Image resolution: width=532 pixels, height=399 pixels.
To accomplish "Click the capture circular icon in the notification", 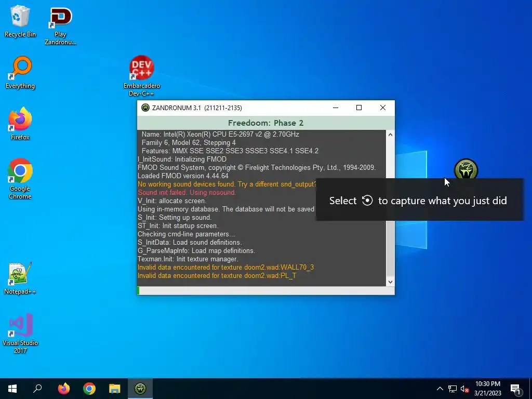I will (367, 201).
